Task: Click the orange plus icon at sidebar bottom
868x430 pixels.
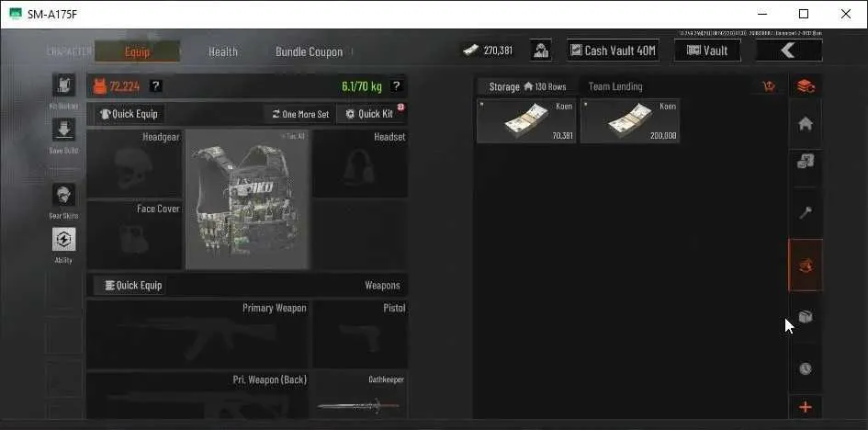Action: coord(806,407)
